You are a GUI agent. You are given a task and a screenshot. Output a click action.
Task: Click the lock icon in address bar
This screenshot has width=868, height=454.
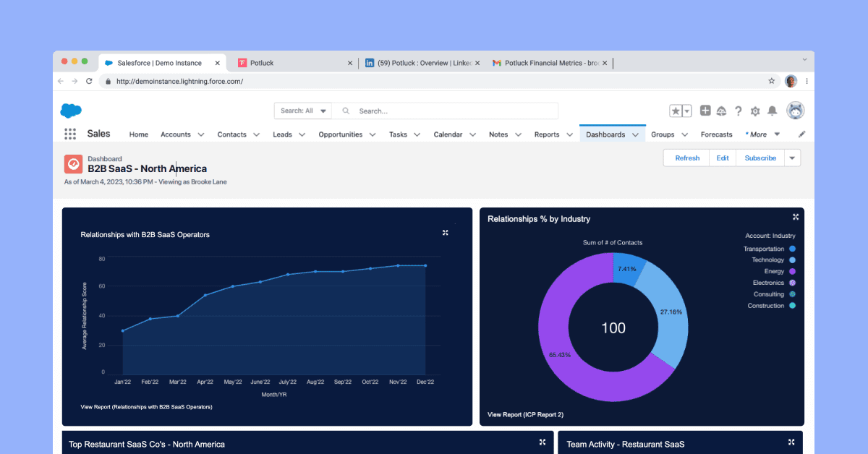tap(108, 82)
